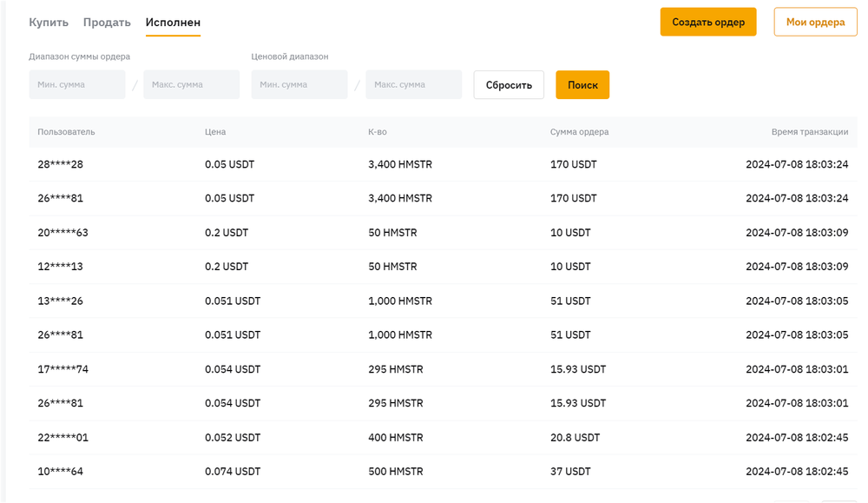Click the Поиск button
868x503 pixels.
click(x=582, y=85)
